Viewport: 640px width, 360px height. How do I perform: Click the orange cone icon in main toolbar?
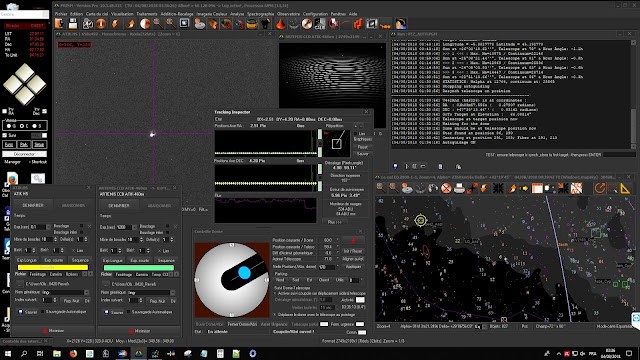[x=280, y=24]
